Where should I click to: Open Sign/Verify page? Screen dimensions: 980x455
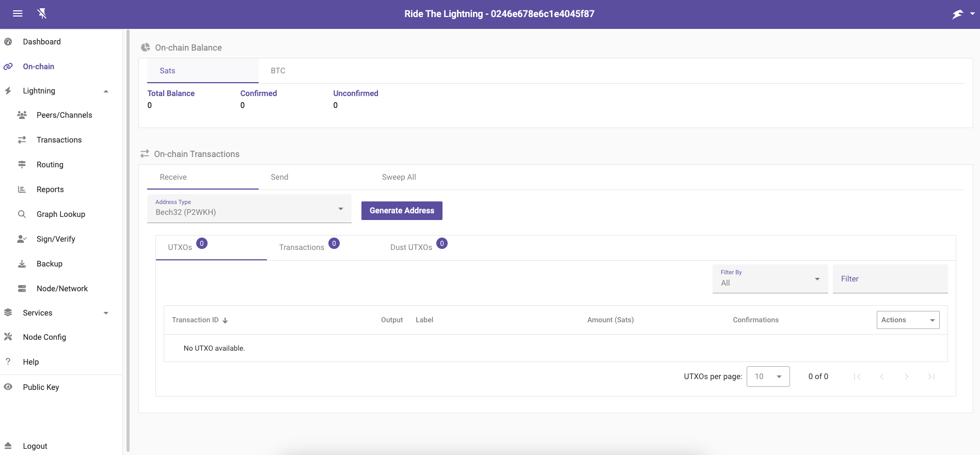tap(56, 239)
